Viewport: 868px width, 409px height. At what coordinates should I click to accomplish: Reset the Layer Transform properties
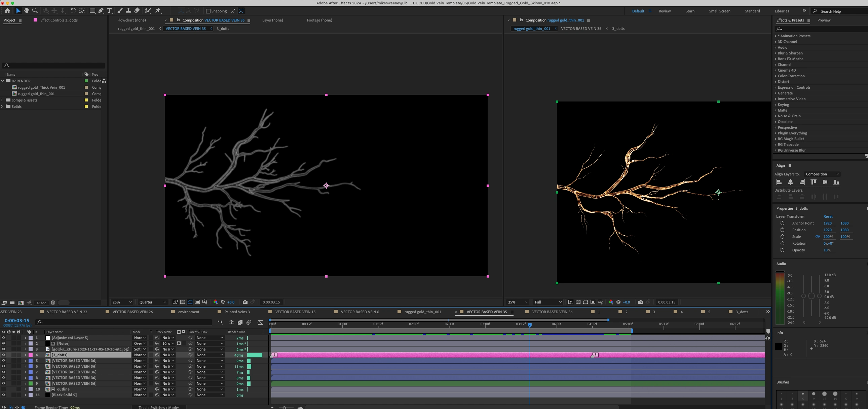tap(828, 216)
